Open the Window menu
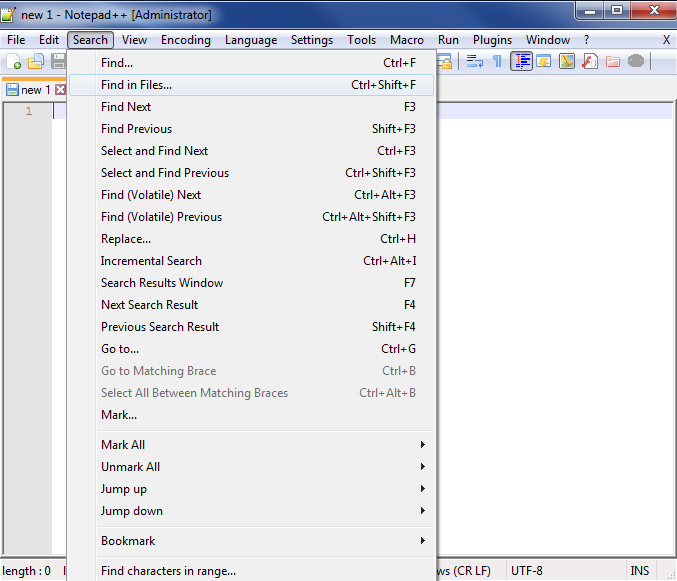 coord(548,40)
